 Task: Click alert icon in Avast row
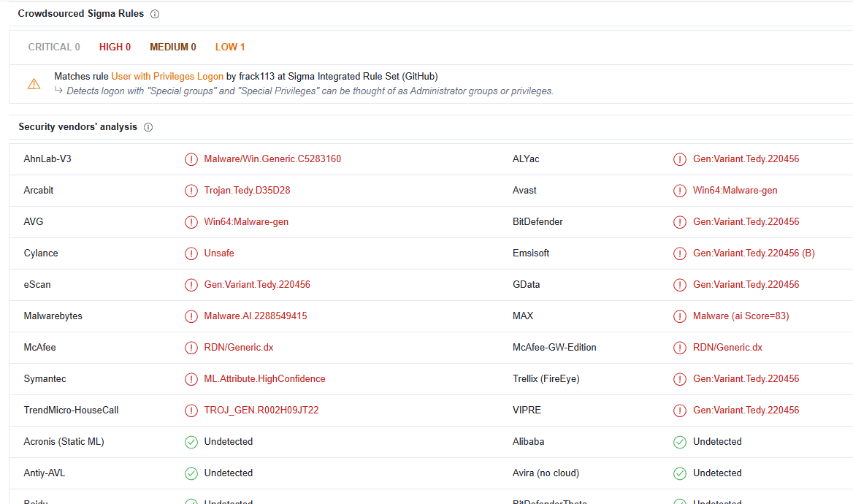click(680, 191)
